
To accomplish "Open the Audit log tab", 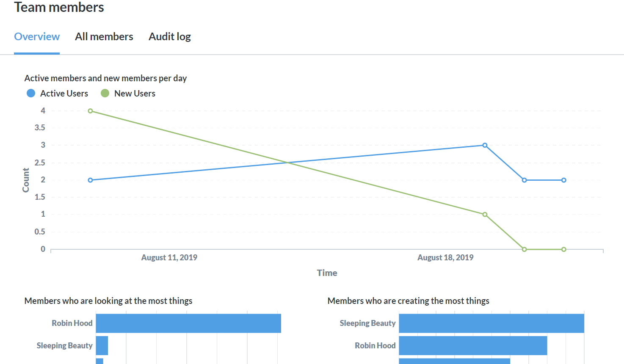I will tap(170, 37).
